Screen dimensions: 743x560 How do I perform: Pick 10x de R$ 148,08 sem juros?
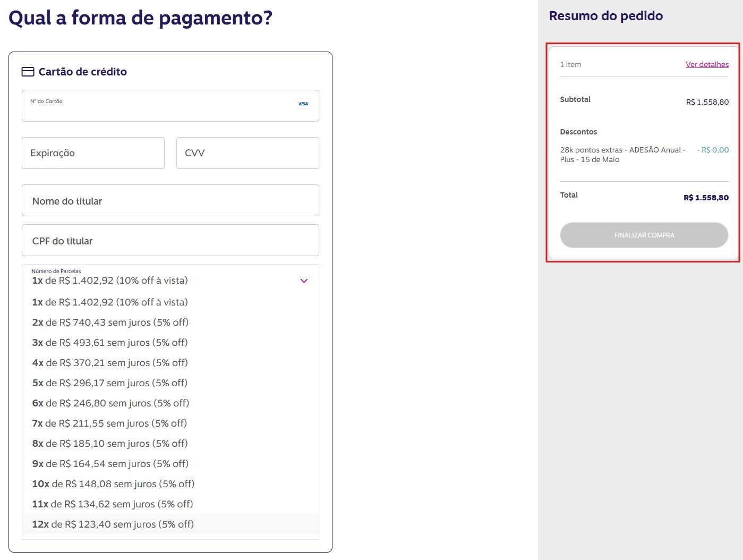click(x=113, y=484)
